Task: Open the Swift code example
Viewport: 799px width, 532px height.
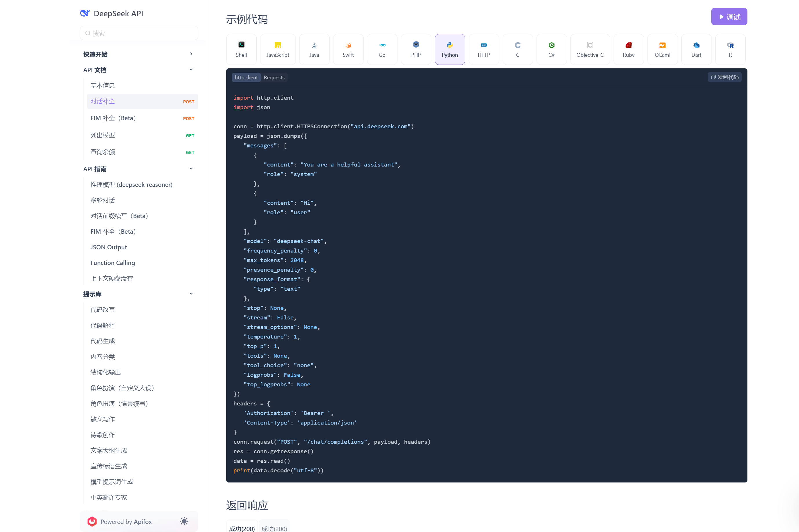Action: point(348,49)
